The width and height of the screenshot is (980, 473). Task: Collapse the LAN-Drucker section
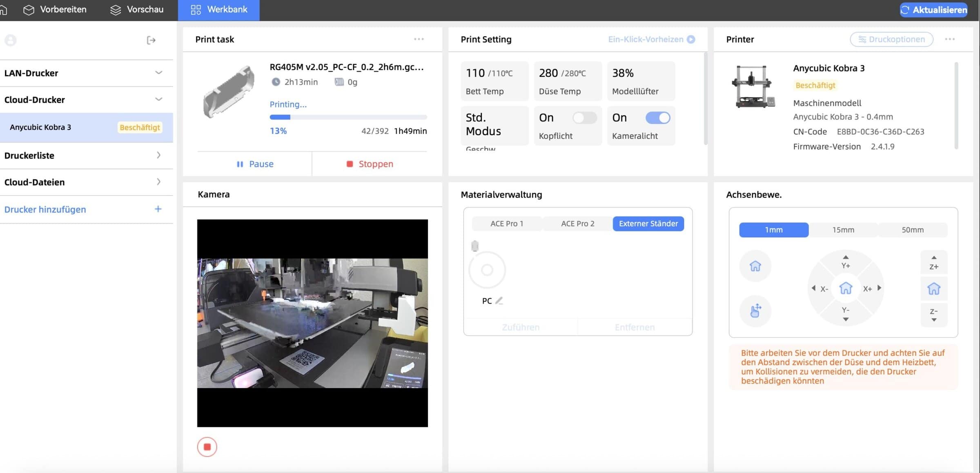click(x=158, y=73)
